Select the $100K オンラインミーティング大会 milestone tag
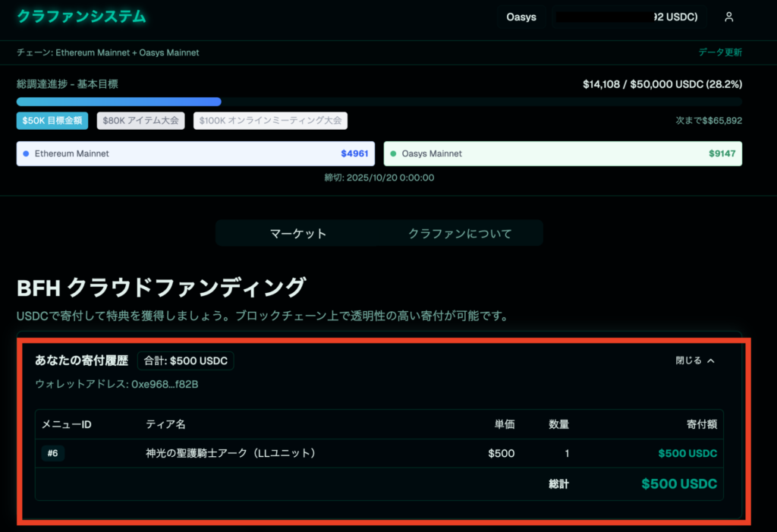 point(270,121)
